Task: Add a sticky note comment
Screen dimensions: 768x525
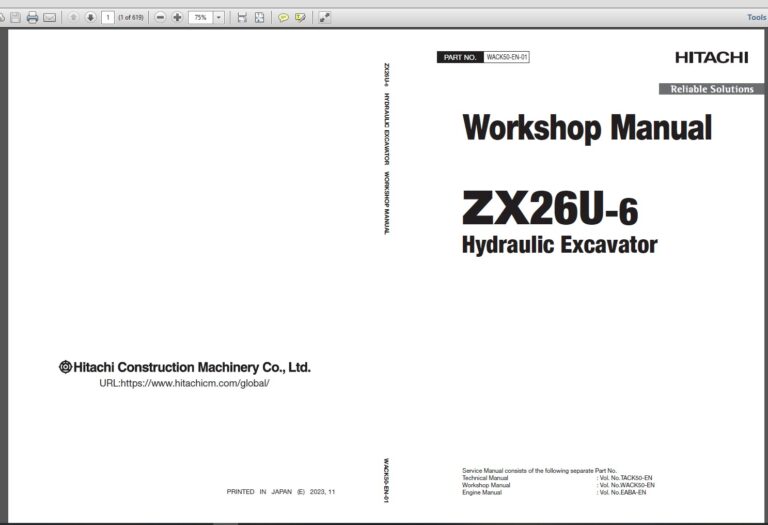Action: [283, 18]
